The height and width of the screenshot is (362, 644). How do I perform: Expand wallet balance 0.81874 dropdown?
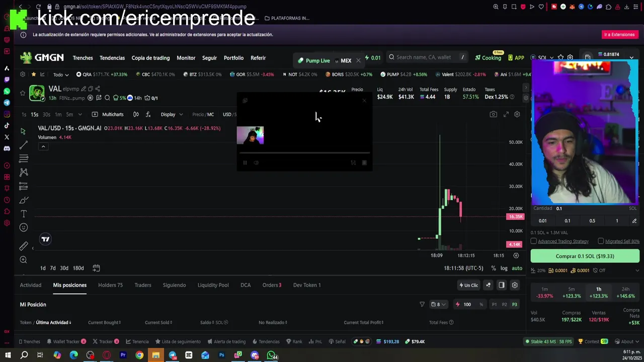(x=631, y=58)
